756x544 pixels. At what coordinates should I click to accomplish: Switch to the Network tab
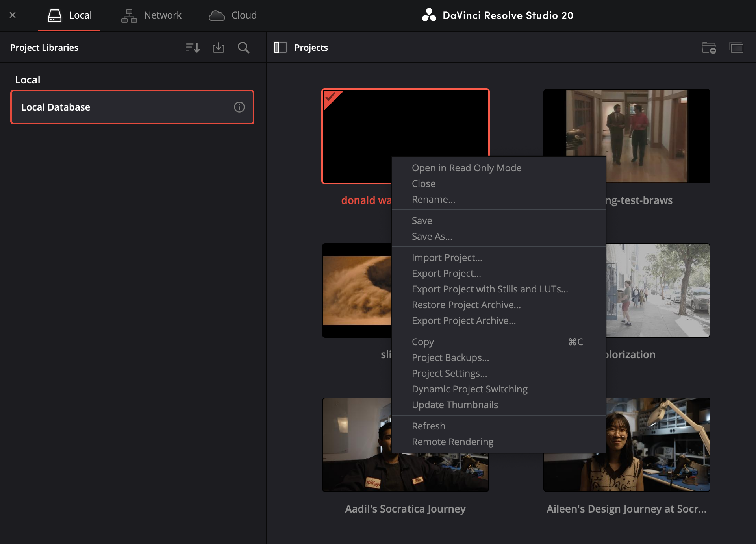click(x=151, y=15)
